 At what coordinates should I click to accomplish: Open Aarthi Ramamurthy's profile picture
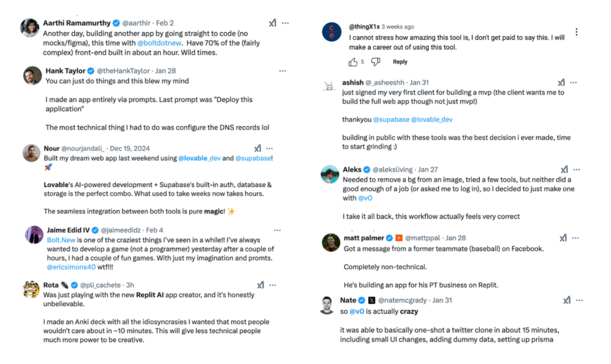point(30,28)
